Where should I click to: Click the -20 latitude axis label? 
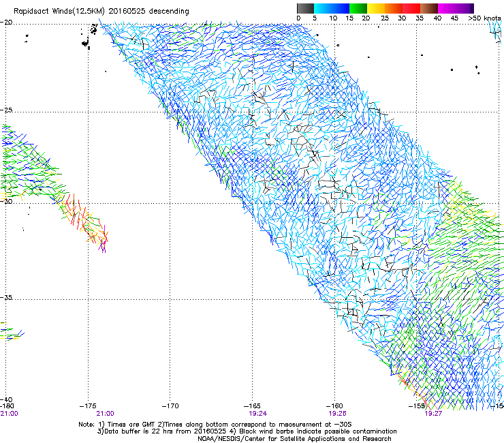tap(6, 22)
